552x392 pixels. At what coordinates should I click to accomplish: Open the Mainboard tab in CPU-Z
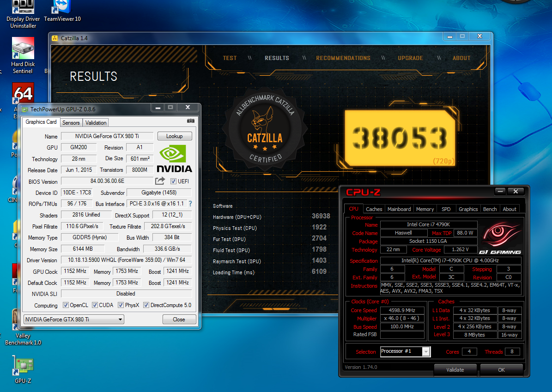(399, 209)
